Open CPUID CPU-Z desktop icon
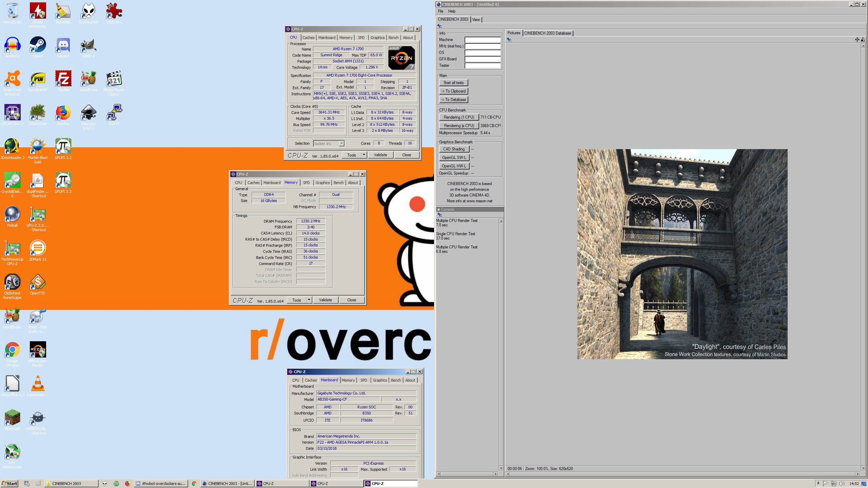The height and width of the screenshot is (488, 868). click(12, 115)
